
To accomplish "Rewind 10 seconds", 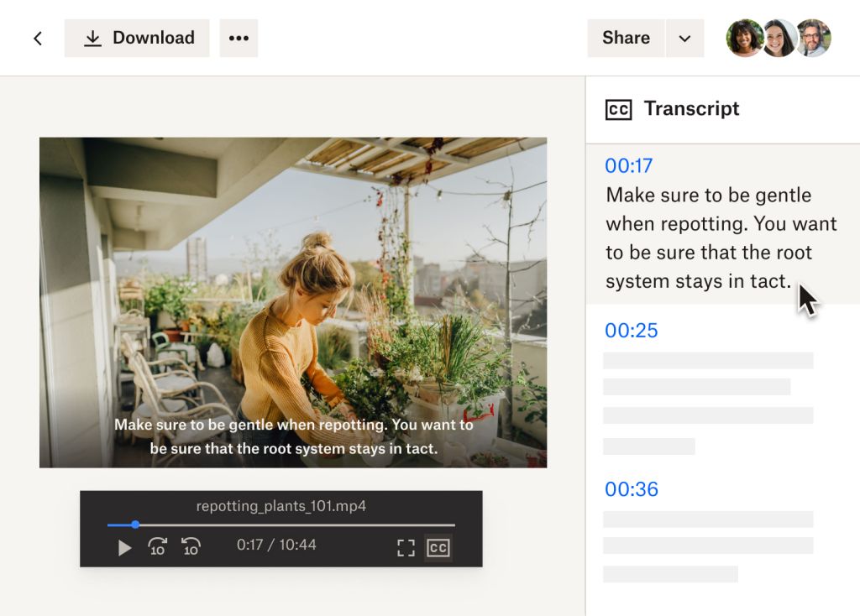I will pos(191,548).
